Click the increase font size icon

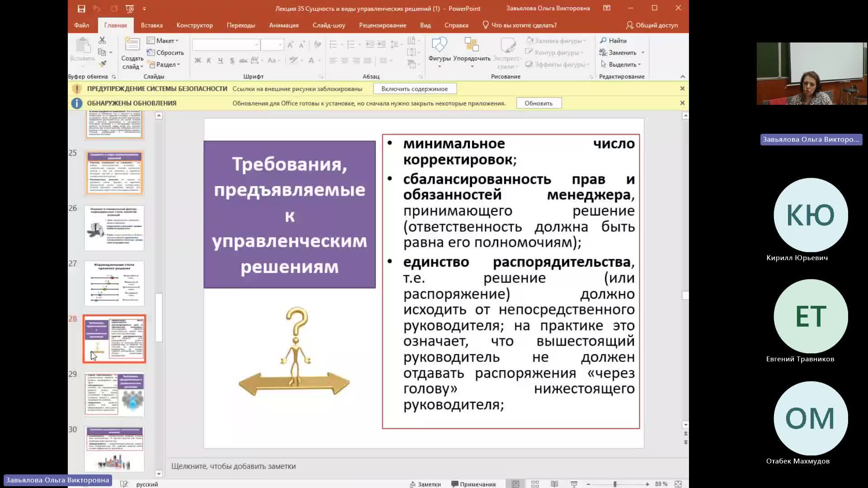coord(290,44)
